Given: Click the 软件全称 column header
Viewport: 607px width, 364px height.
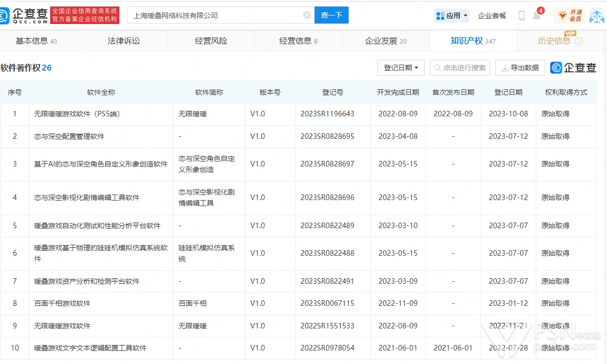Looking at the screenshot, I should click(x=101, y=92).
